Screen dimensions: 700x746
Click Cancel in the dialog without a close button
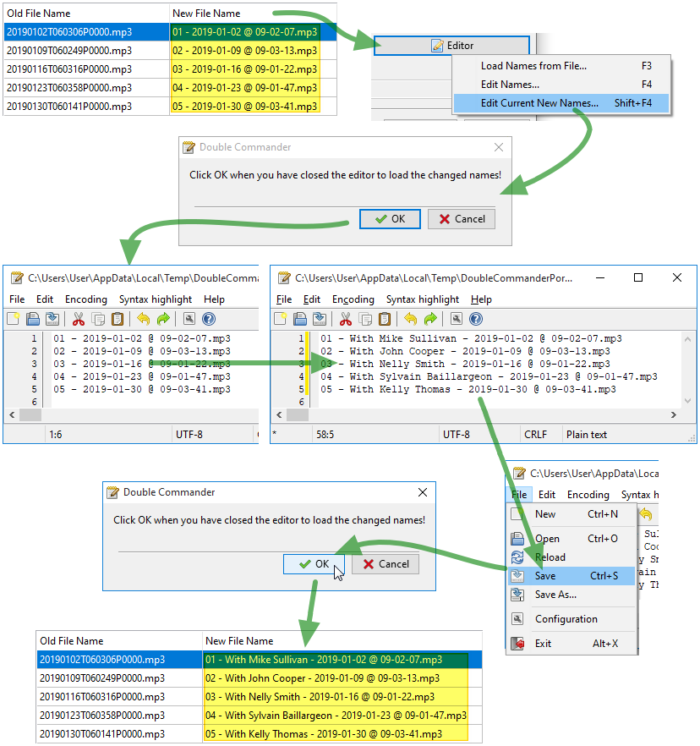462,219
